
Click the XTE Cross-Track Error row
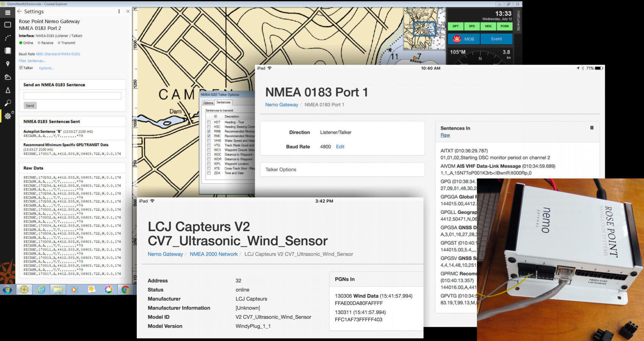(x=230, y=168)
